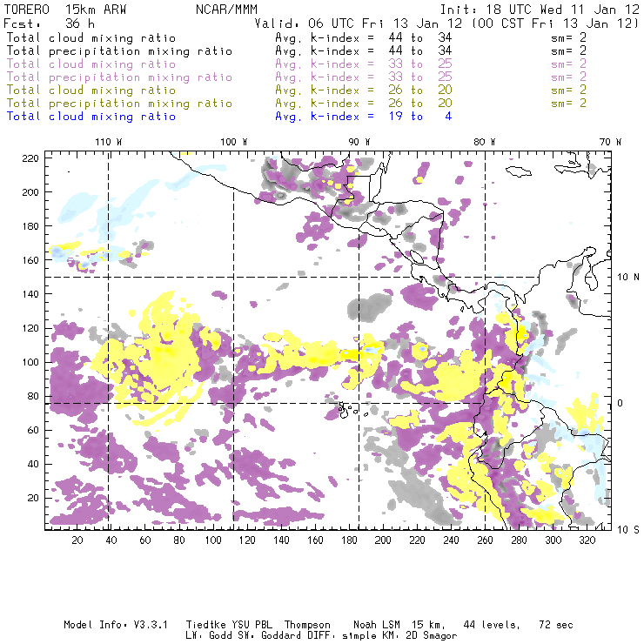This screenshot has width=644, height=644.
Task: Click the "SW: Goddard" radiation label
Action: click(x=269, y=636)
